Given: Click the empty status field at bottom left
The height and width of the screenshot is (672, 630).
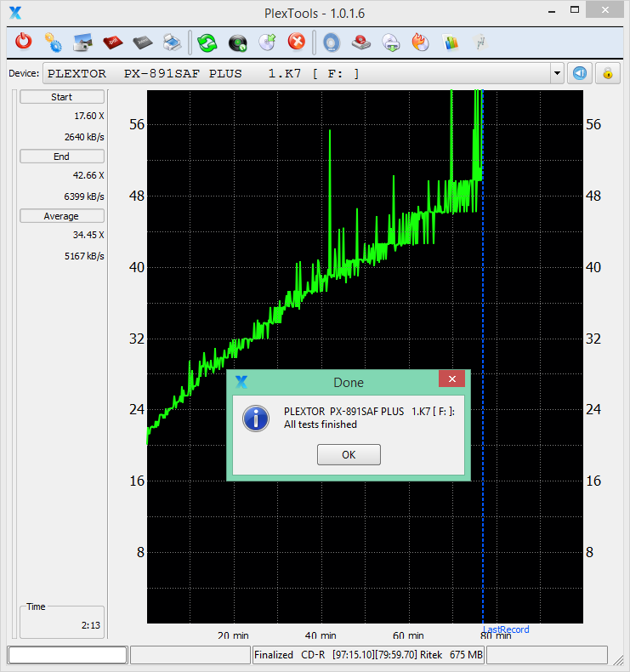Looking at the screenshot, I should 68,655.
